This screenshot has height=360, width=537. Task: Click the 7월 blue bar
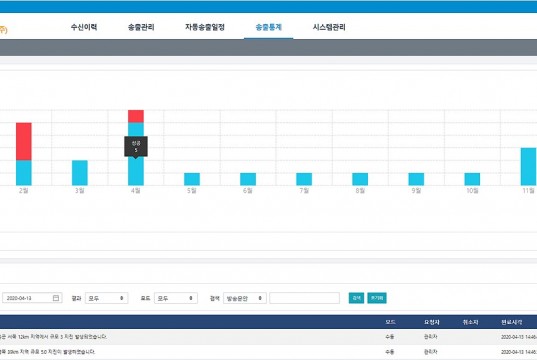click(x=304, y=179)
